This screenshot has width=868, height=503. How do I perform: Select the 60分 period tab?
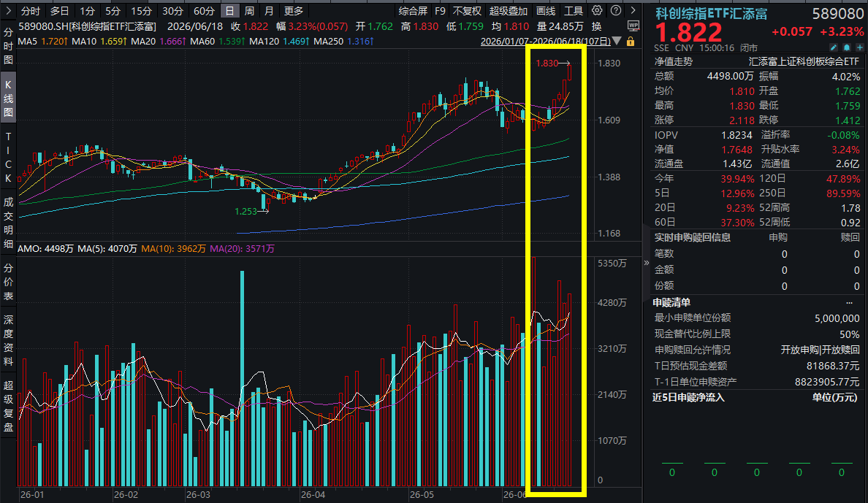click(x=204, y=11)
